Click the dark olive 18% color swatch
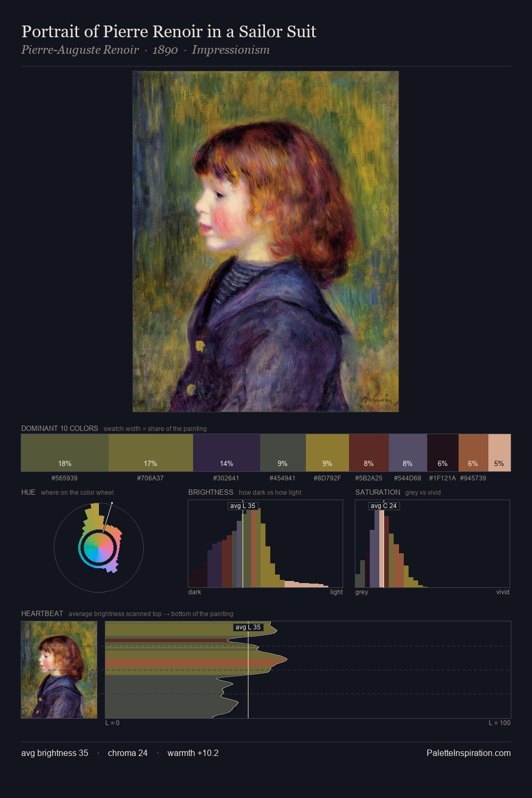The width and height of the screenshot is (532, 798). (x=65, y=453)
